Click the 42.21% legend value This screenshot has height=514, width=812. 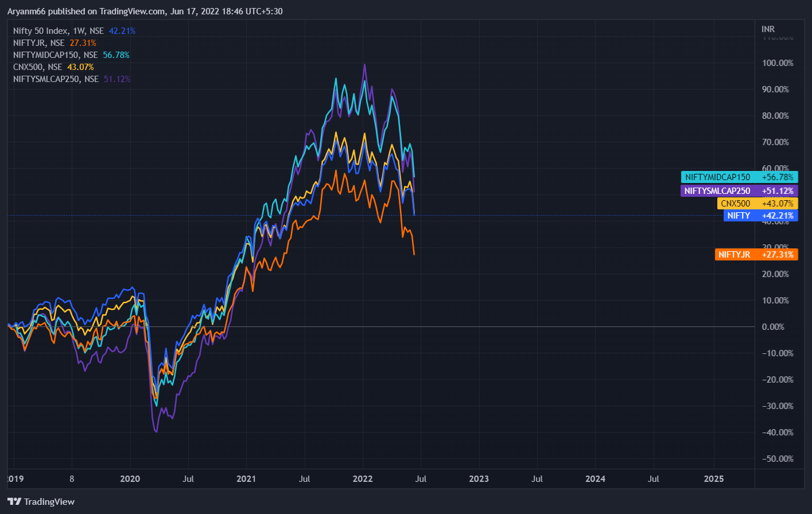tap(122, 31)
